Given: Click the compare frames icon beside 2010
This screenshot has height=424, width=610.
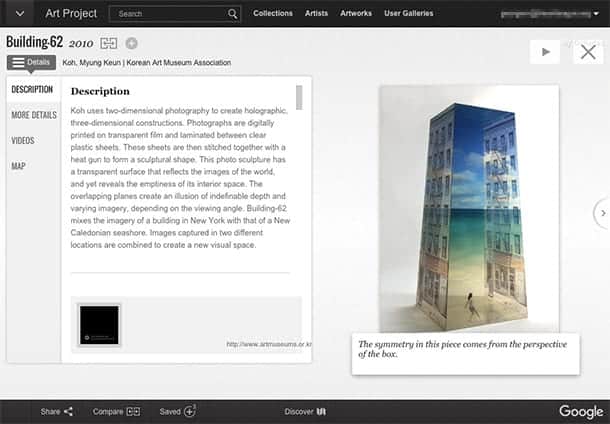Looking at the screenshot, I should pos(109,43).
